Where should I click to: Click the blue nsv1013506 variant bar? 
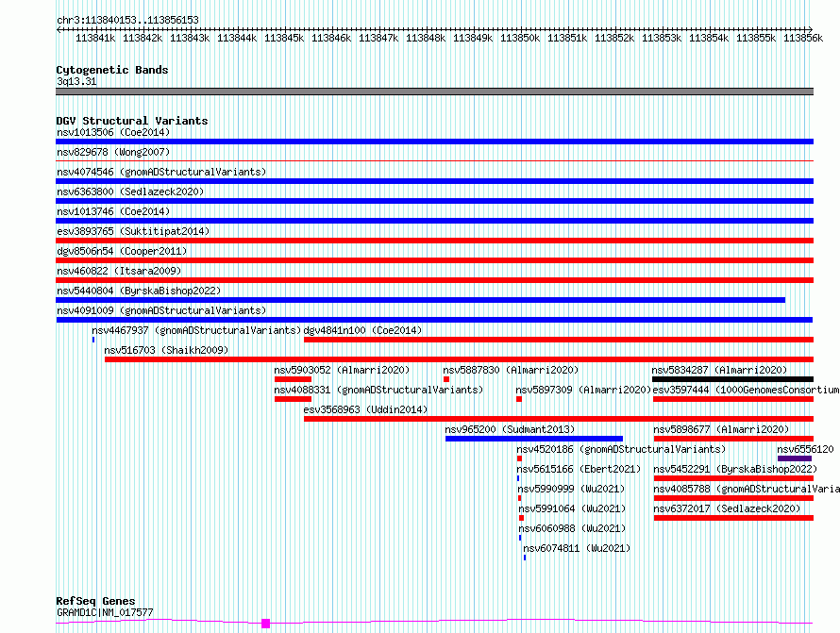(x=434, y=142)
